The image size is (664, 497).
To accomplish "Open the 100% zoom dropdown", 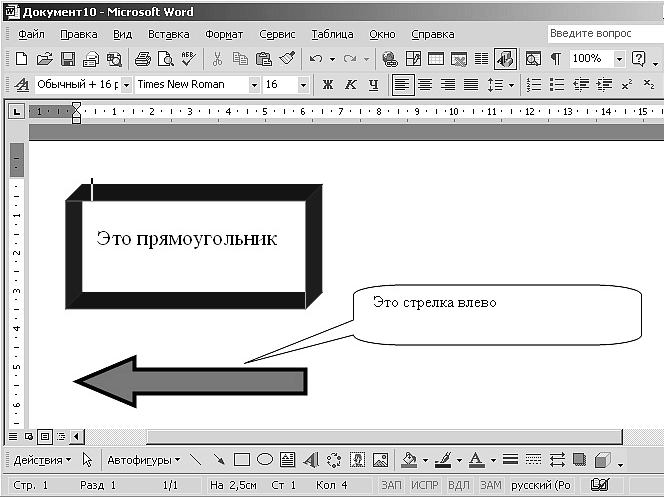I will click(x=619, y=59).
